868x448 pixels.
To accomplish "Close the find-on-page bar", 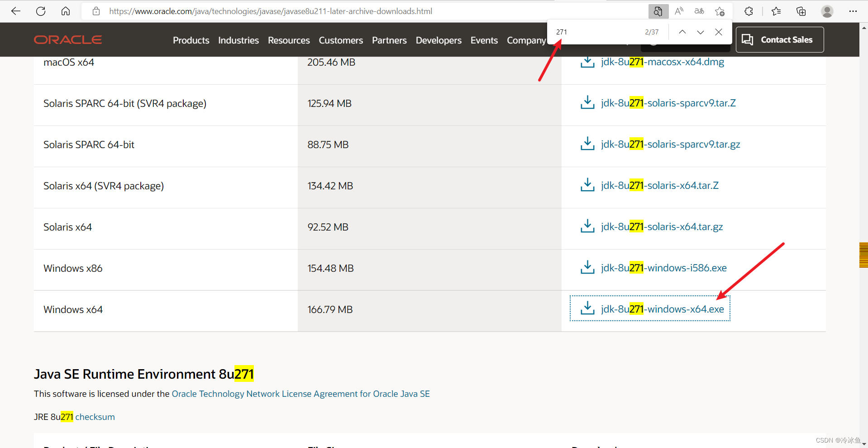I will 719,32.
